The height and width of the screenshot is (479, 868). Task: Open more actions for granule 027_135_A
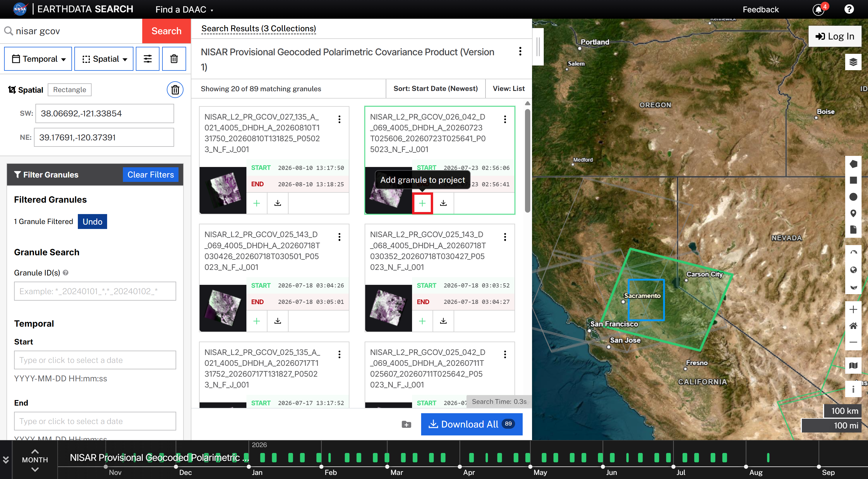pos(339,119)
